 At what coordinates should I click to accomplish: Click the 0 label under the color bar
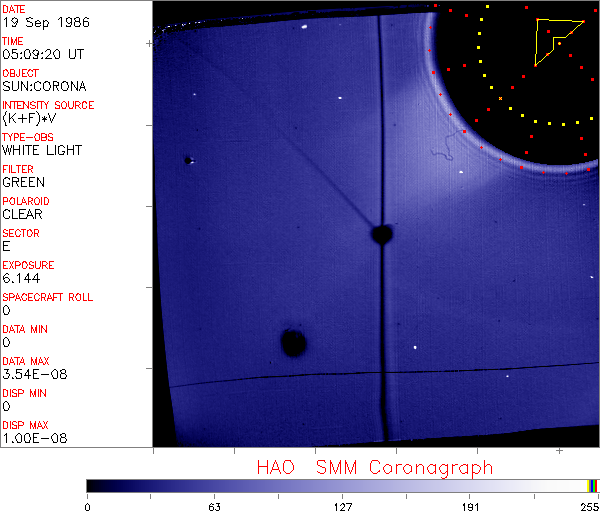pyautogui.click(x=88, y=506)
